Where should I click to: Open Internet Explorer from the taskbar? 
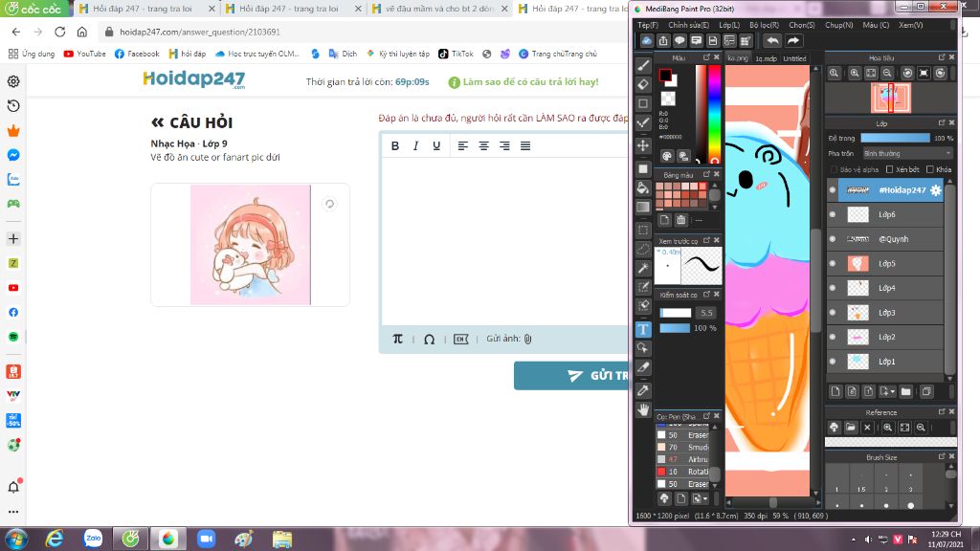click(x=55, y=538)
